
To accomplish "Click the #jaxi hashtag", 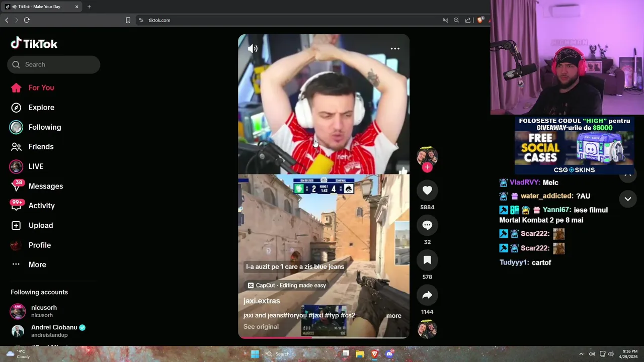I will [315, 315].
